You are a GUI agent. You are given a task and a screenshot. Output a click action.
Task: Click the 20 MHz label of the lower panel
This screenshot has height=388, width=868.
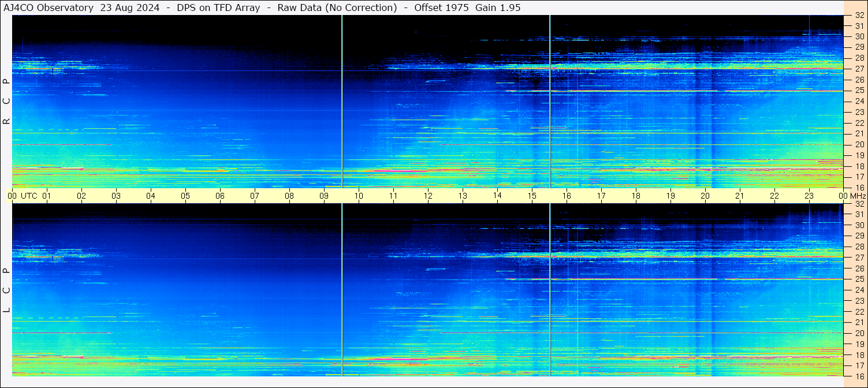coord(859,333)
